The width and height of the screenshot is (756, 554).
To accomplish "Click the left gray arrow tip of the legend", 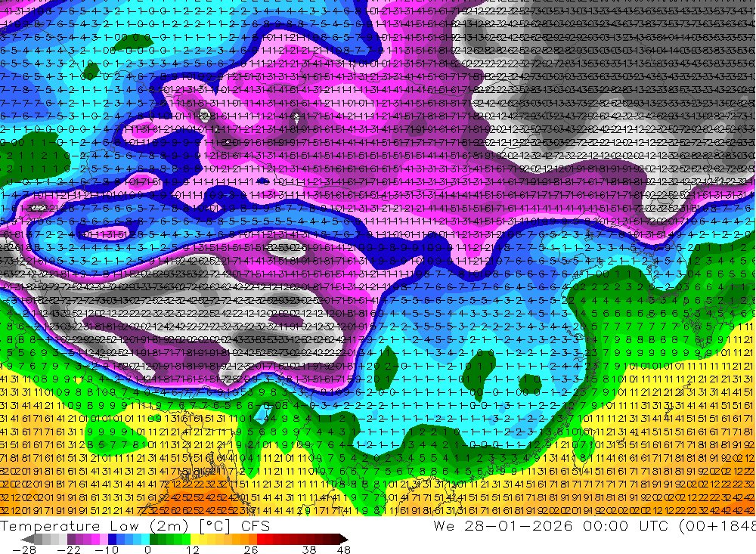I will (27, 539).
